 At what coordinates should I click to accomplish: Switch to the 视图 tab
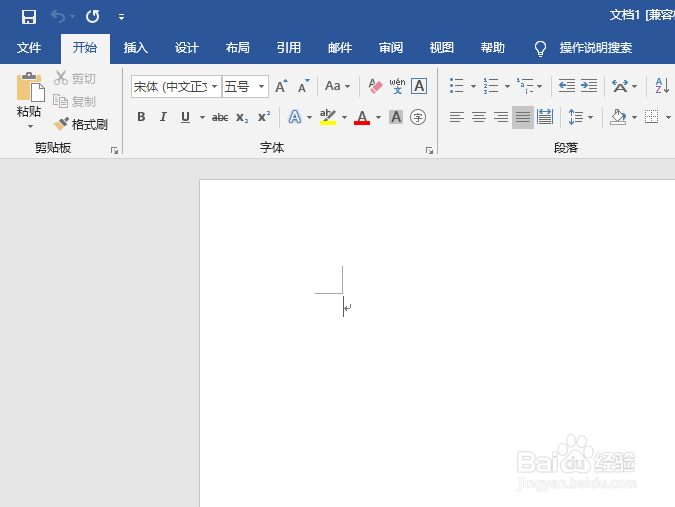coord(442,47)
